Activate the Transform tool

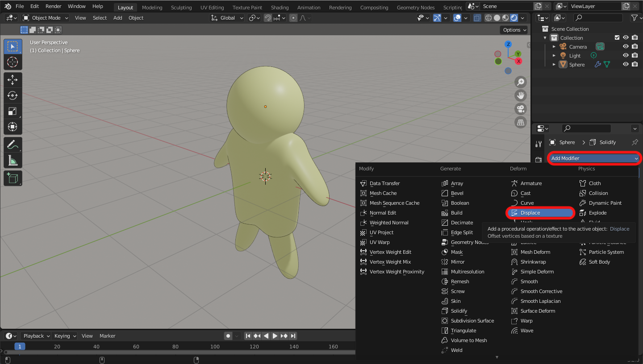(13, 127)
